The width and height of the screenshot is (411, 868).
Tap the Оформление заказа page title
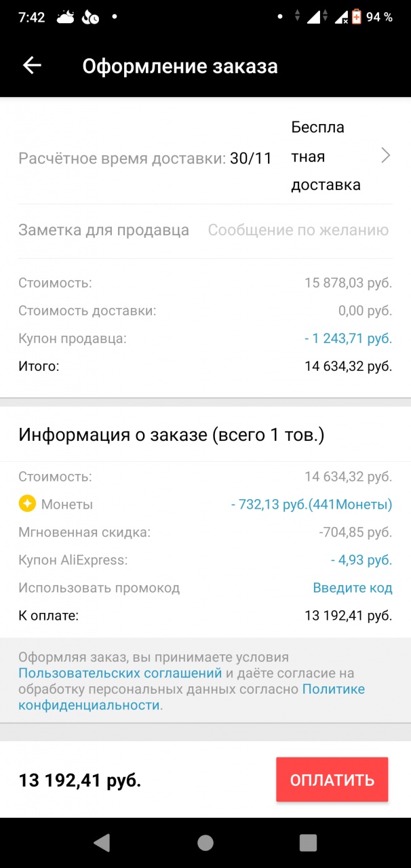[180, 66]
